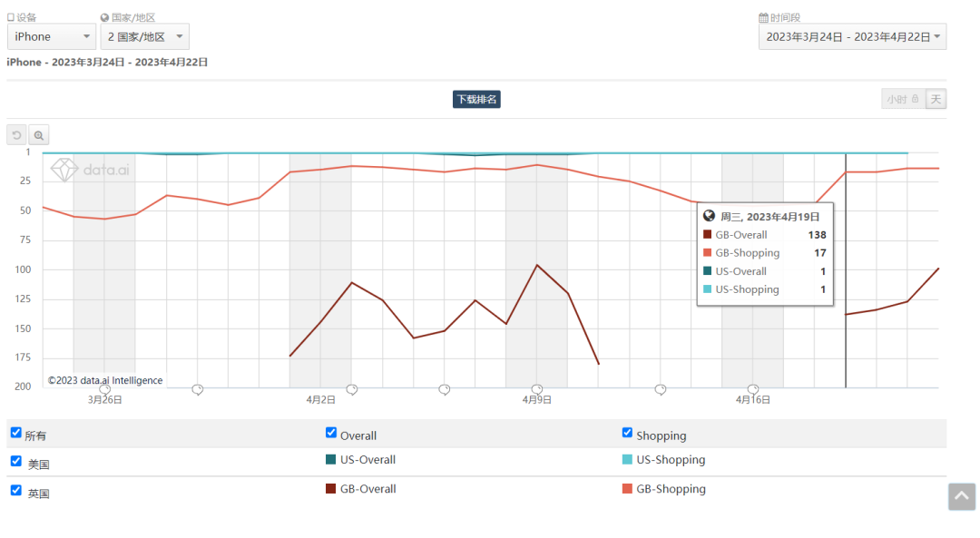Switch to the 天 daily view
980x538 pixels.
936,99
